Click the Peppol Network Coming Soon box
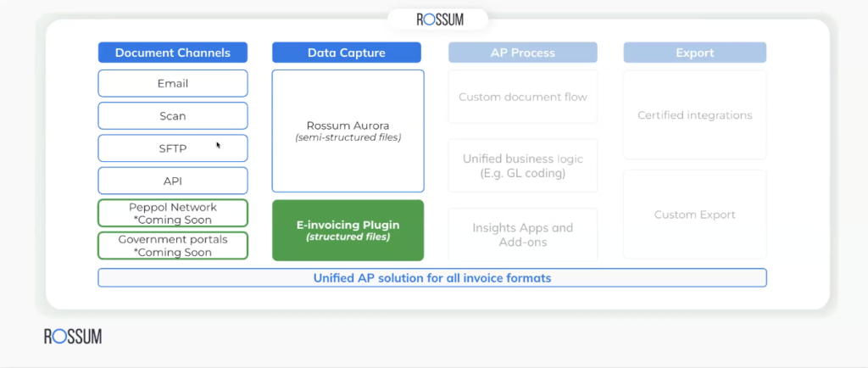This screenshot has width=868, height=368. click(x=173, y=213)
